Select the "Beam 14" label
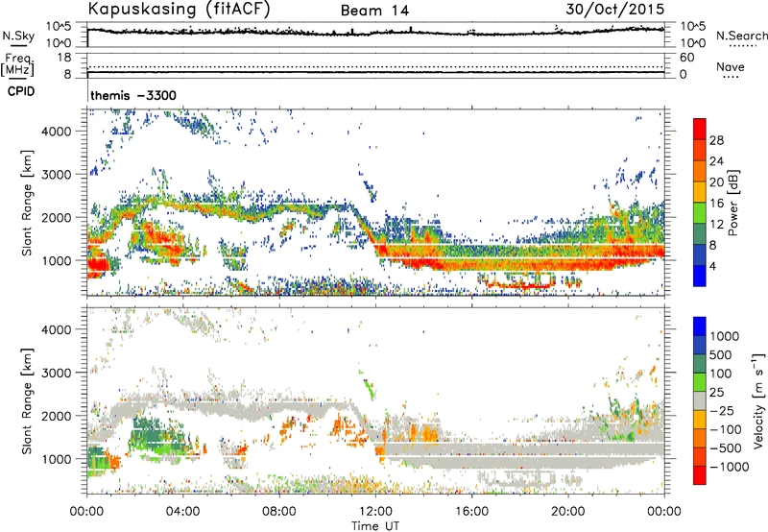This screenshot has width=768, height=532. click(374, 11)
